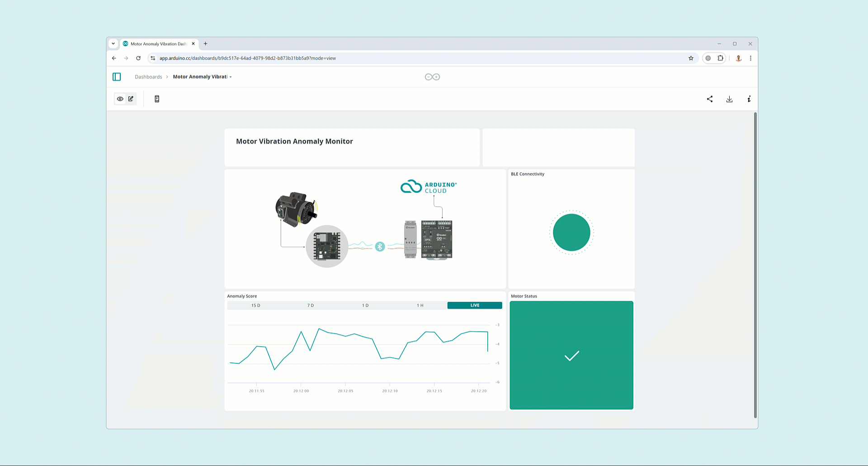Bookmark this page with the star

pos(691,58)
